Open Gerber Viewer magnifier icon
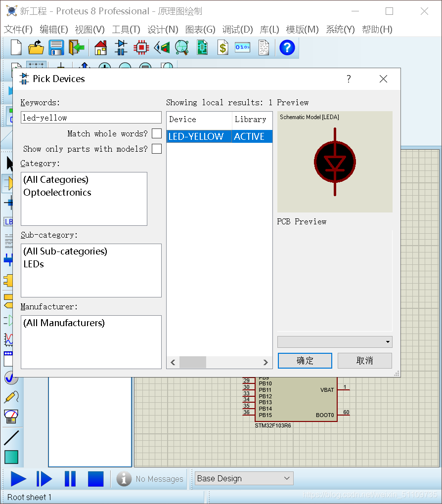The image size is (442, 504). (182, 47)
